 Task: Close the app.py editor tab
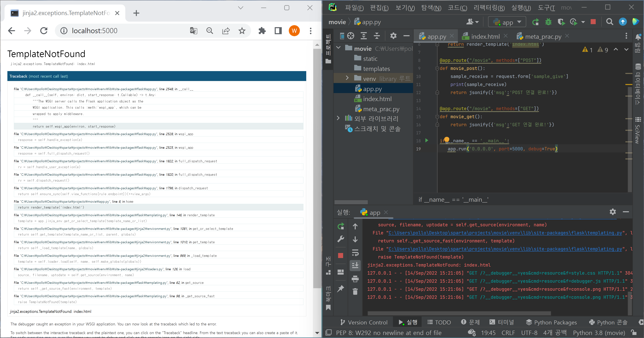click(x=452, y=36)
